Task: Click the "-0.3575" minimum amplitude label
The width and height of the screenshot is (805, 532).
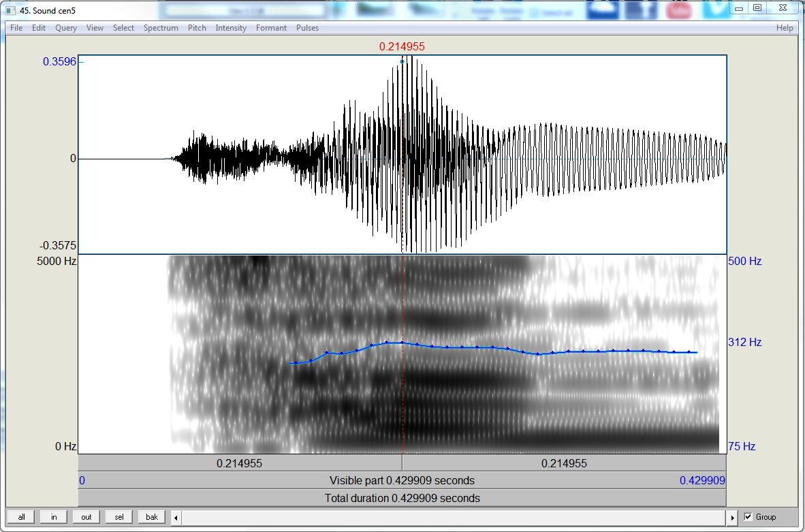Action: point(59,245)
